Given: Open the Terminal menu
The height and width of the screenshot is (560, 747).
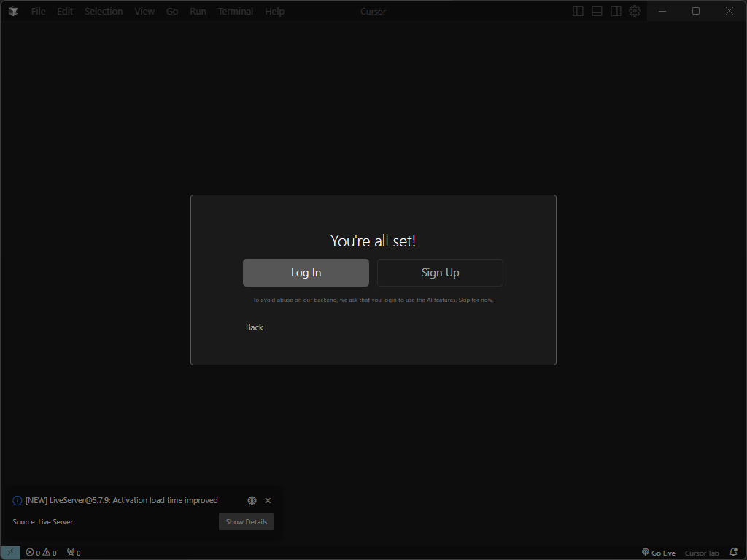Looking at the screenshot, I should (236, 11).
